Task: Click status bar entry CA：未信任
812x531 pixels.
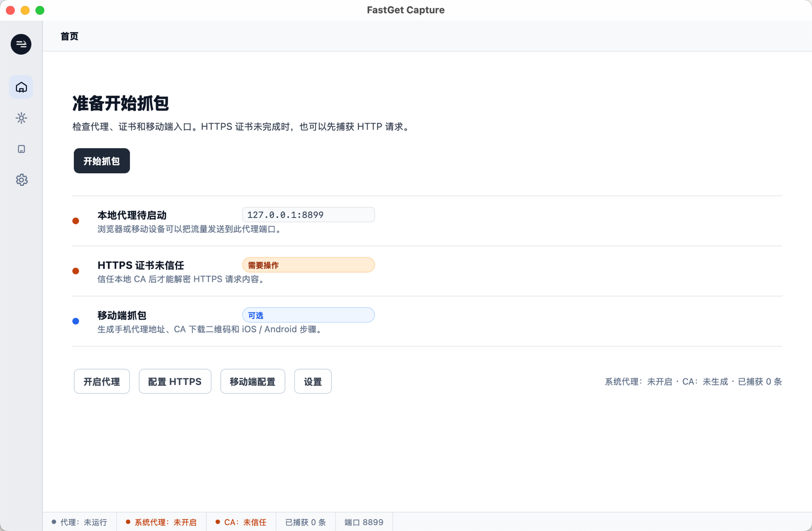Action: pos(241,522)
